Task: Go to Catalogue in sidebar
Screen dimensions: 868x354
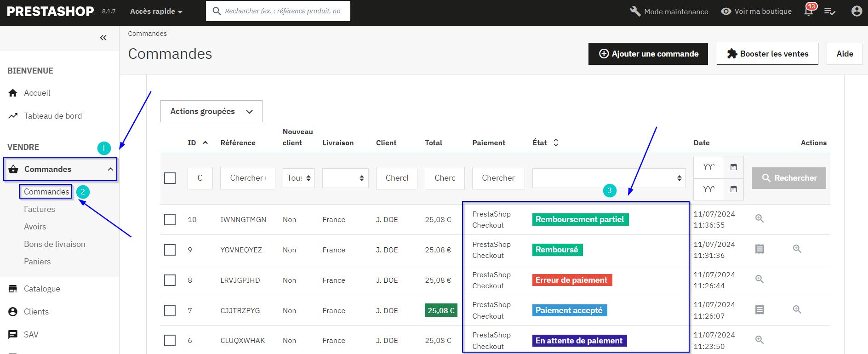Action: point(42,289)
